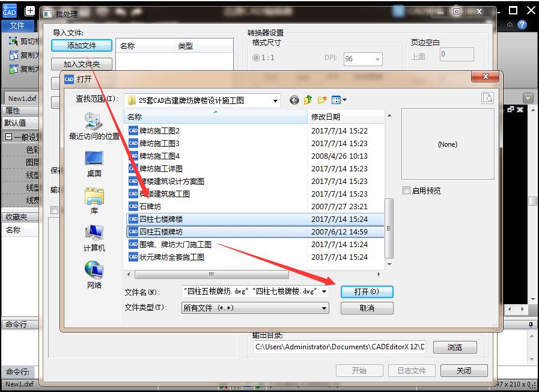This screenshot has width=539, height=392.
Task: Enable the 启用预览 checkbox
Action: click(x=407, y=190)
